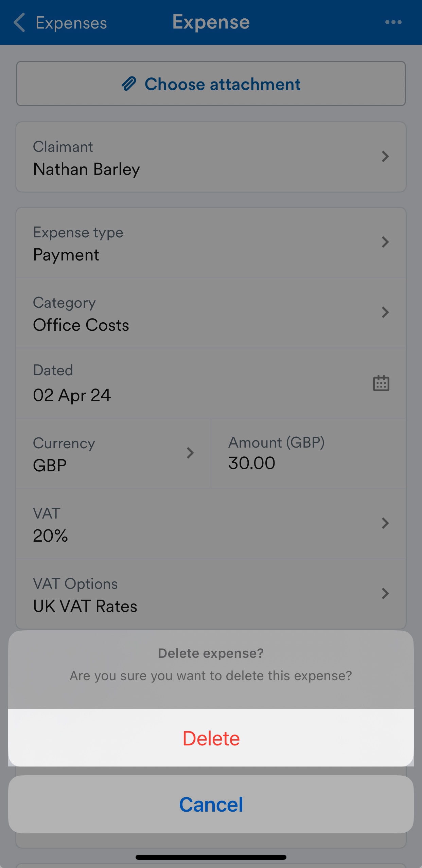Viewport: 422px width, 868px height.
Task: Tap the back chevron icon
Action: tap(19, 22)
